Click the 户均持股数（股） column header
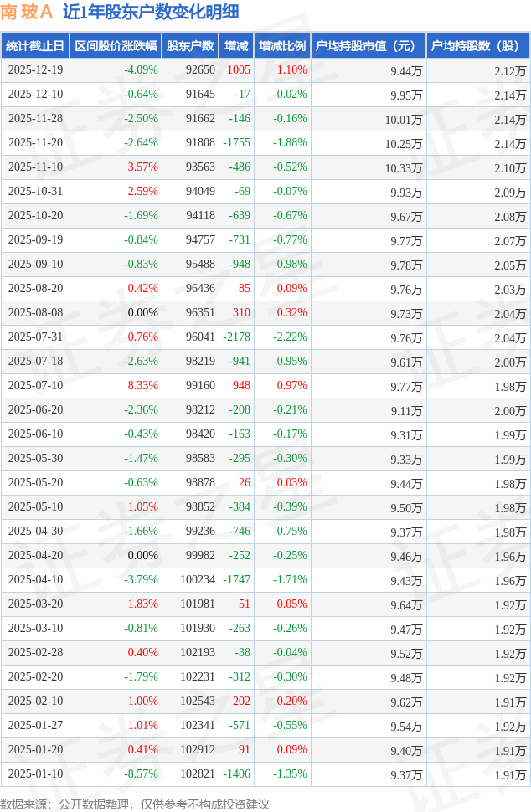Viewport: 531px width, 812px height. [477, 46]
